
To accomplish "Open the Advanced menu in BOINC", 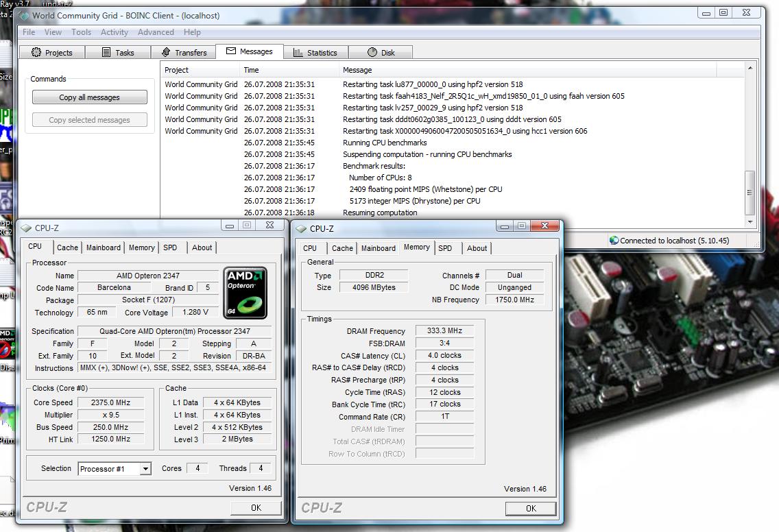I will (x=156, y=32).
